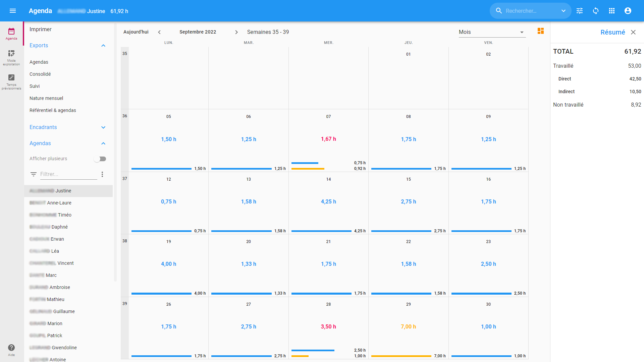Click day 30 showing 1,00 h
644x362 pixels.
pyautogui.click(x=488, y=328)
